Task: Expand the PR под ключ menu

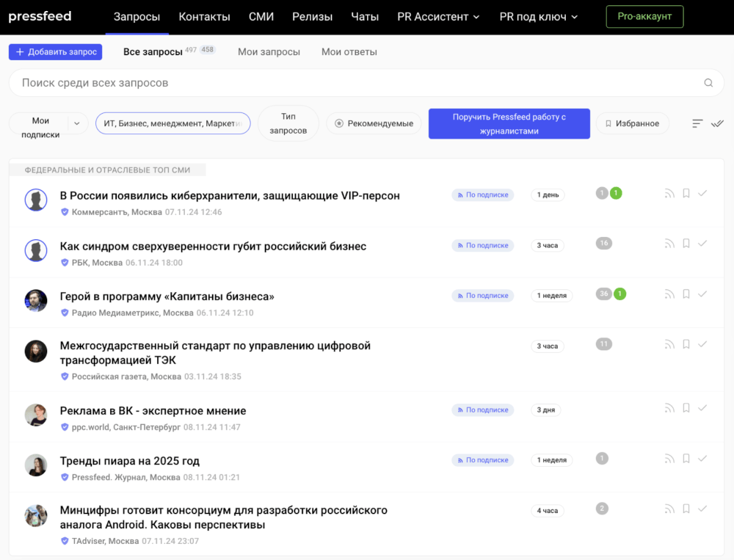Action: coord(538,17)
